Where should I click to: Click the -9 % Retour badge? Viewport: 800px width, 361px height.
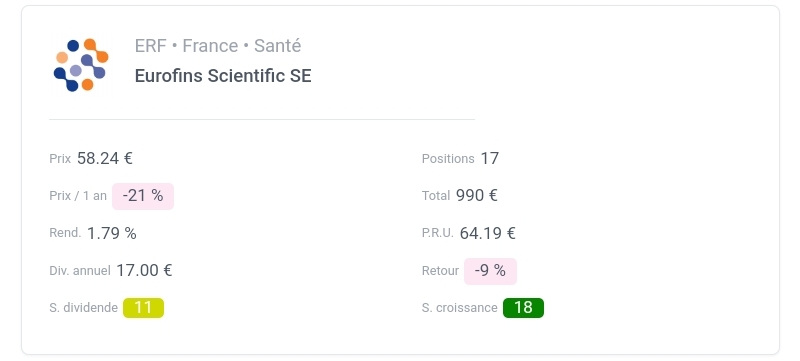490,271
